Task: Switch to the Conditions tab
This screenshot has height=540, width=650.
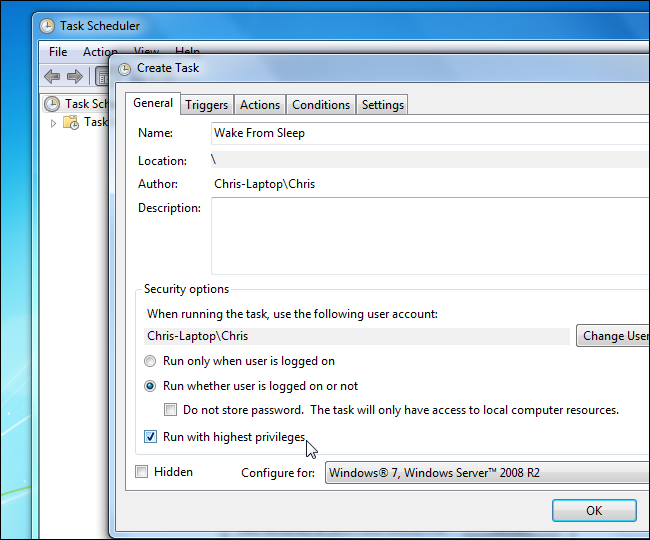Action: tap(321, 105)
